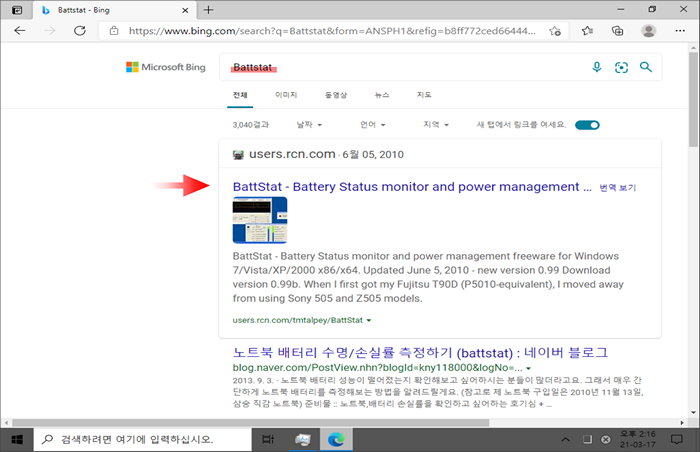Open the browser Collections icon

click(x=617, y=31)
